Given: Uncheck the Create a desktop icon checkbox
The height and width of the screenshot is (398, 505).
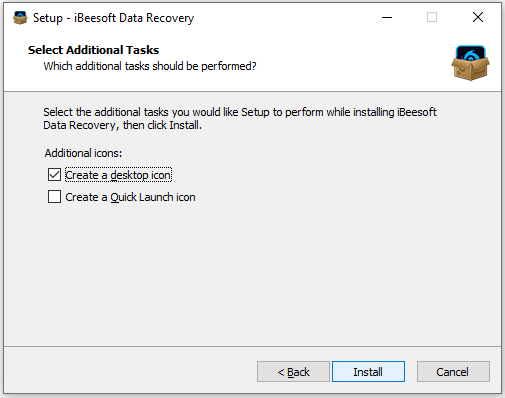Looking at the screenshot, I should click(x=54, y=175).
